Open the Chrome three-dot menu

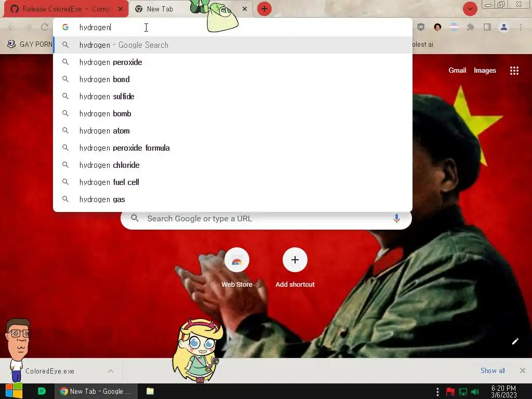click(x=521, y=27)
